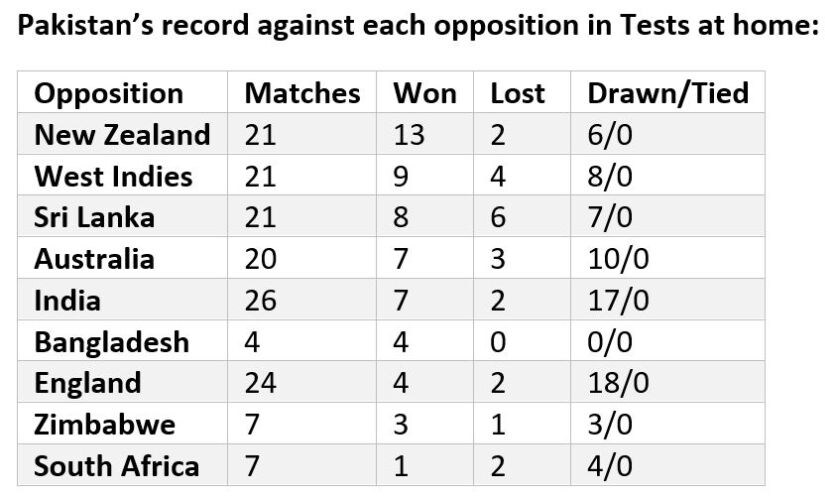This screenshot has width=825, height=496.
Task: Click the South Africa row label
Action: click(117, 466)
